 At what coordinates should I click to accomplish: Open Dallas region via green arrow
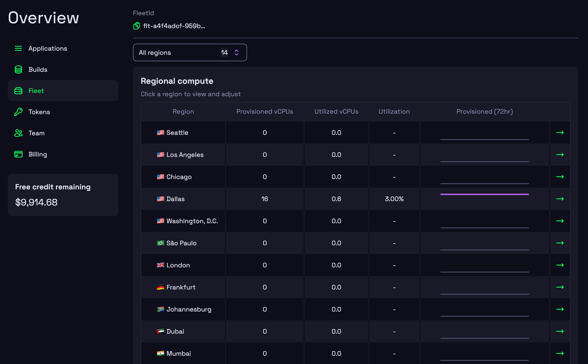coord(560,199)
